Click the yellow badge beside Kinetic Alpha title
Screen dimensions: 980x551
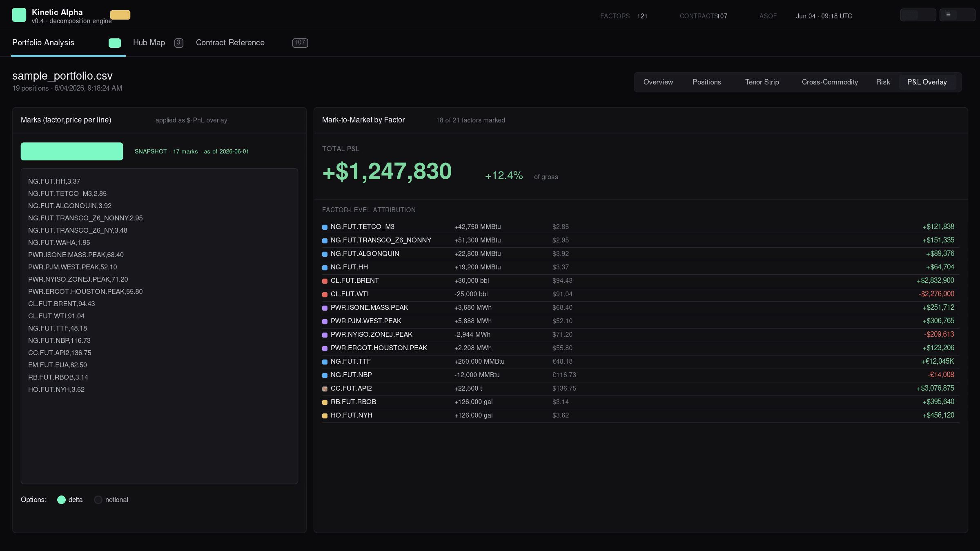[x=120, y=15]
